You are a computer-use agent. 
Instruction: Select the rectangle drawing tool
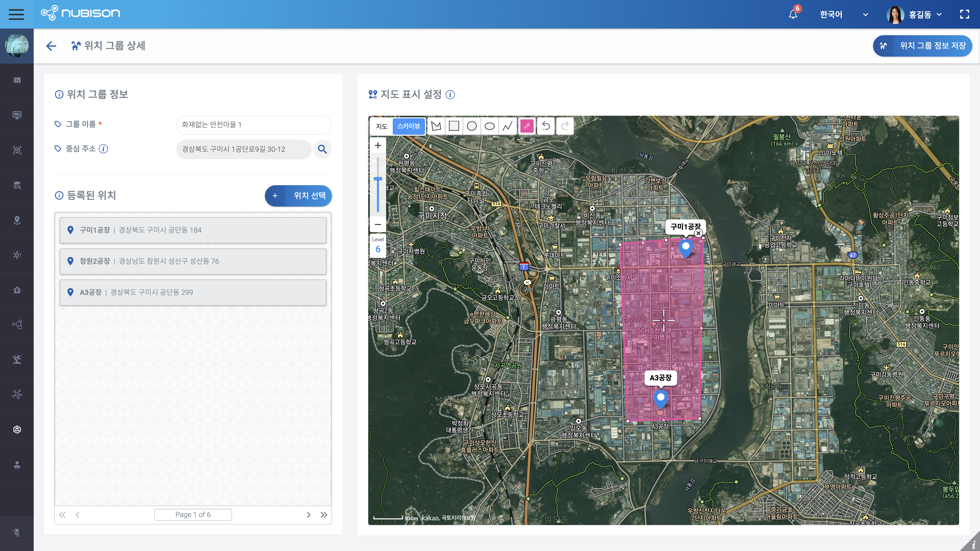click(454, 126)
